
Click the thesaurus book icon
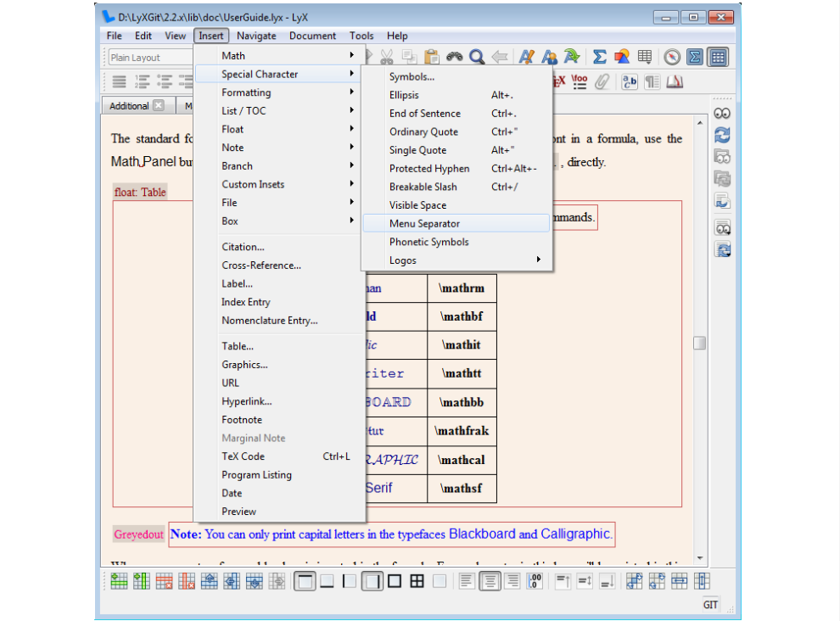pos(675,81)
